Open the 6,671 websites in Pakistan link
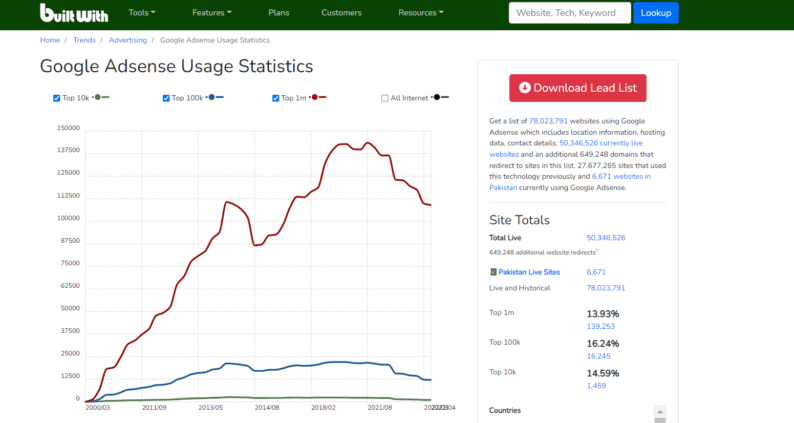 pos(570,182)
